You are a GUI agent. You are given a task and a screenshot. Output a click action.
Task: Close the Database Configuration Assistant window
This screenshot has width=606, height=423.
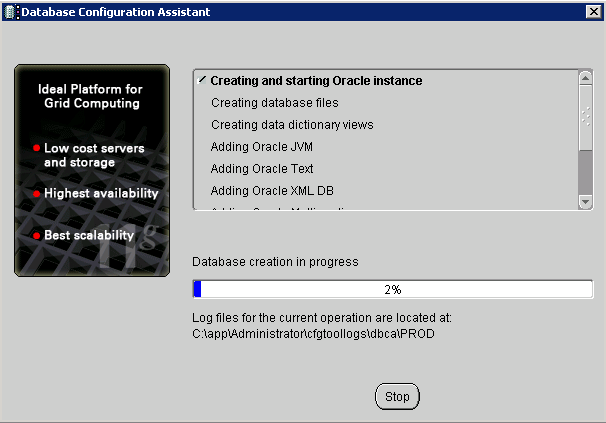tap(594, 12)
